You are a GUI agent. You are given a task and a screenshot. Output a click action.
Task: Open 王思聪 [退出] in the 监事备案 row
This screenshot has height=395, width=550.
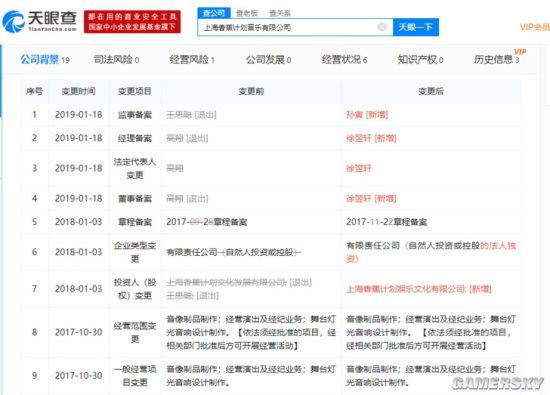[x=192, y=115]
